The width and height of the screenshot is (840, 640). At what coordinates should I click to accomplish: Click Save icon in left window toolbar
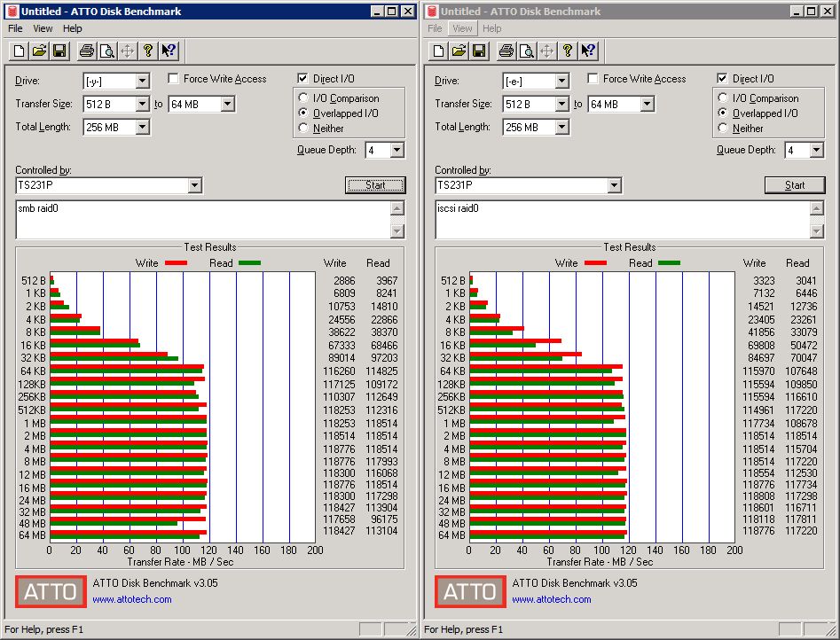pyautogui.click(x=59, y=51)
